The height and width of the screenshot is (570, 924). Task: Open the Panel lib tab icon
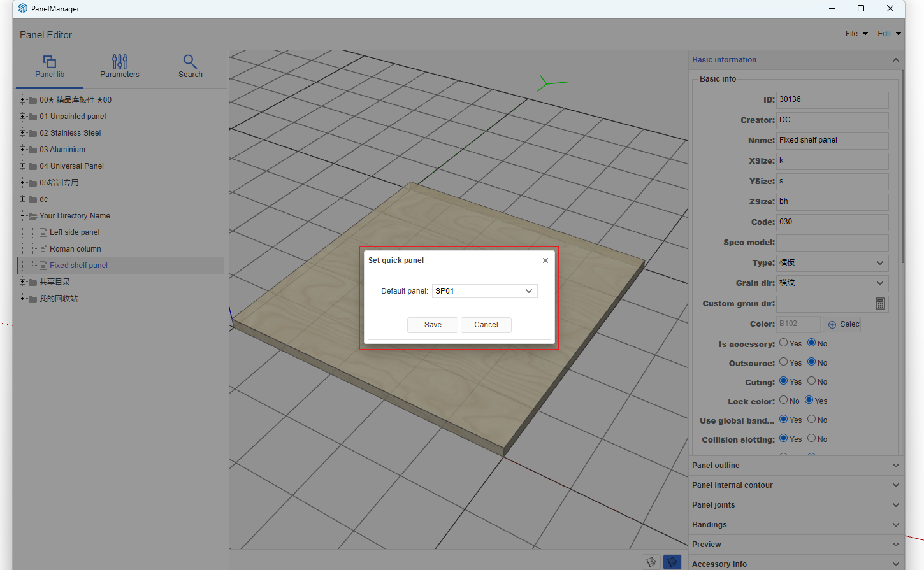pyautogui.click(x=50, y=62)
